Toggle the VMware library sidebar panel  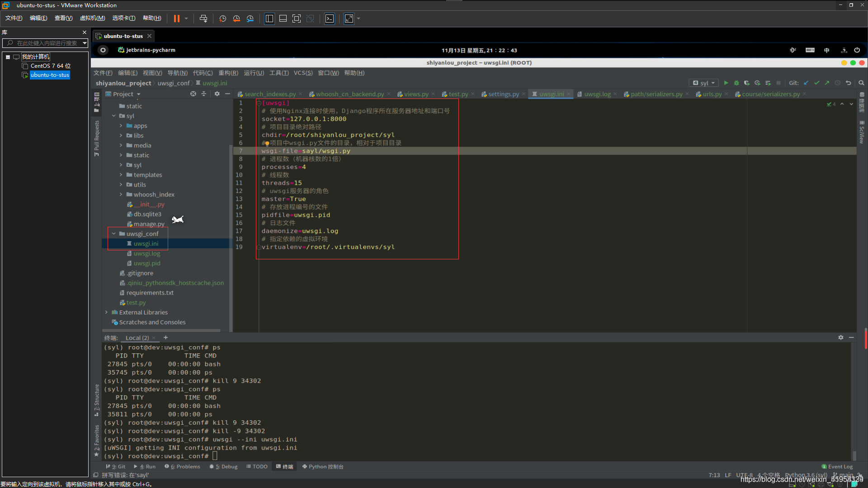[x=269, y=19]
